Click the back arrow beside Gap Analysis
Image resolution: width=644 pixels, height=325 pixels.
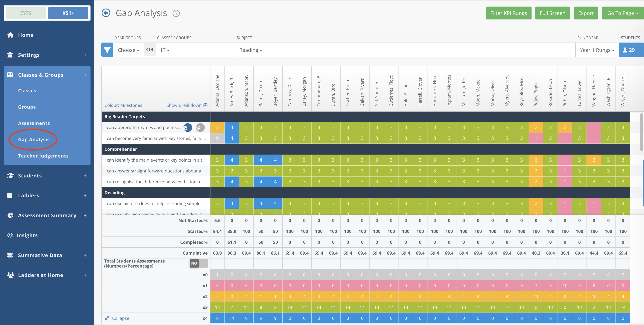(106, 13)
